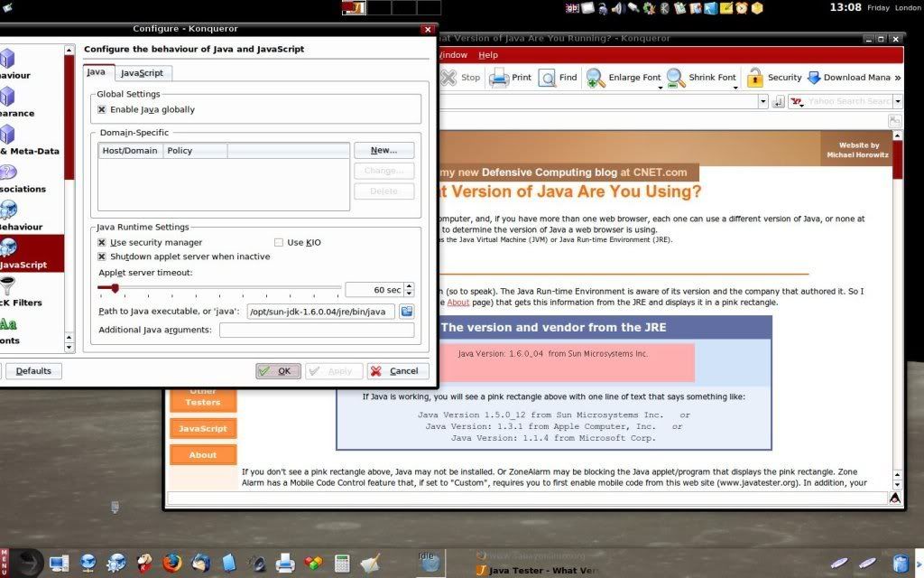This screenshot has height=578, width=924.
Task: Toggle Enable Java globally checkbox
Action: (x=102, y=109)
